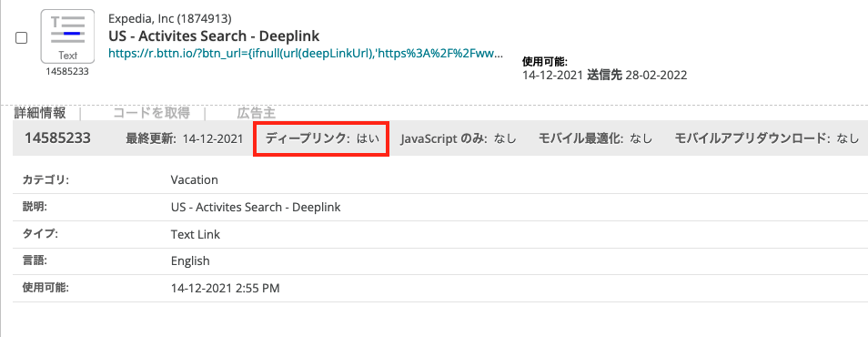Tick the checkbox beside the Expedia link

[21, 38]
